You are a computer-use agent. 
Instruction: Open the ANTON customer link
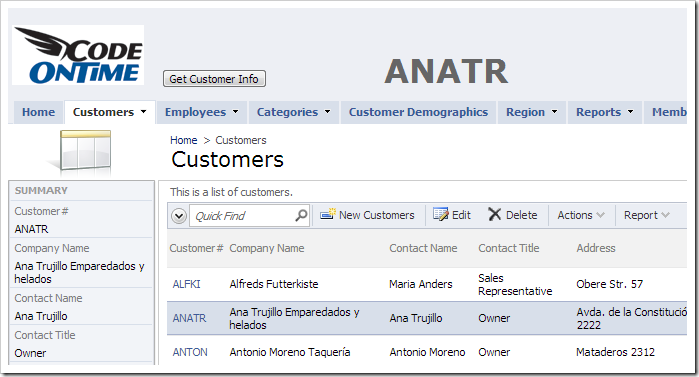(190, 352)
